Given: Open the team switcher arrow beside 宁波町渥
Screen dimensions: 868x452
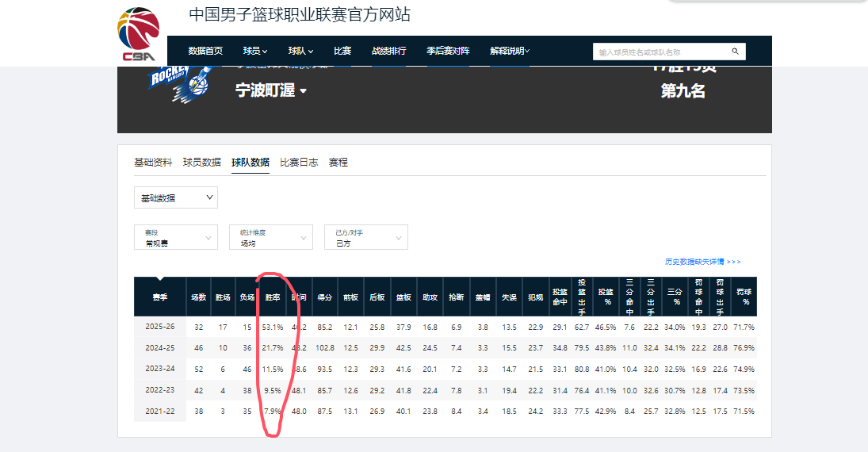Looking at the screenshot, I should 303,91.
